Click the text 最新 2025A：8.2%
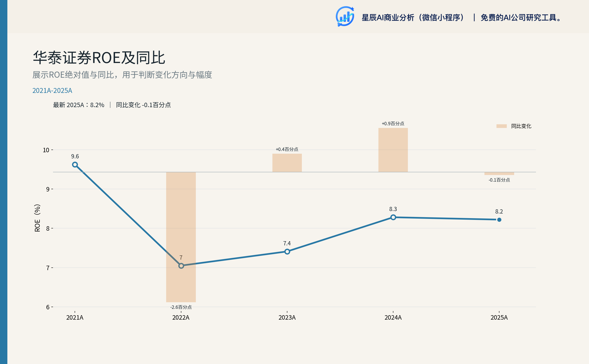This screenshot has height=364, width=589. point(79,105)
